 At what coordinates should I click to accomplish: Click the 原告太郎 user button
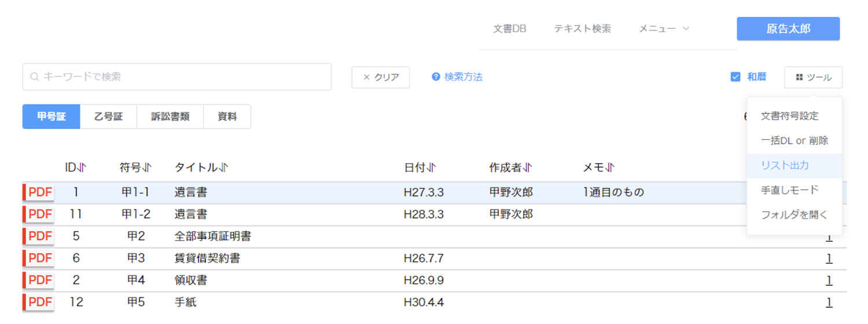tap(788, 29)
